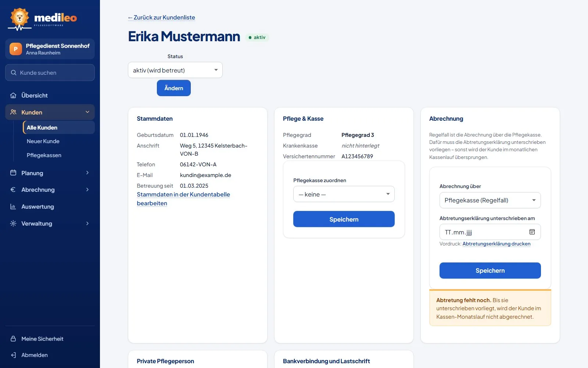Click the Übersicht home icon
This screenshot has height=368, width=588.
click(x=13, y=95)
